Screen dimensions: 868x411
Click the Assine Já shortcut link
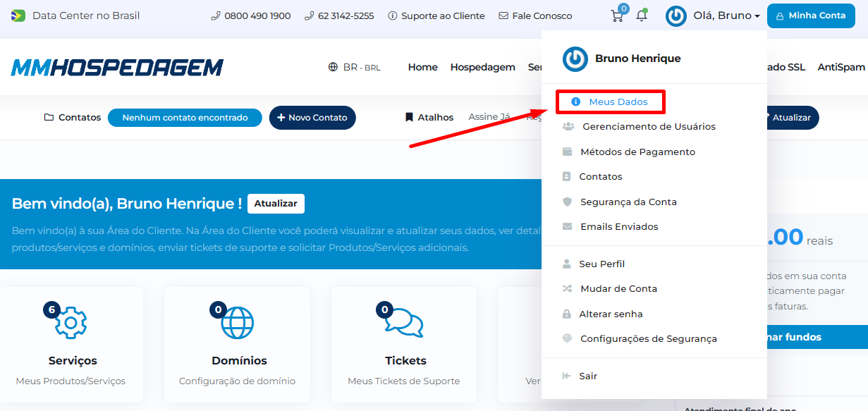[489, 117]
